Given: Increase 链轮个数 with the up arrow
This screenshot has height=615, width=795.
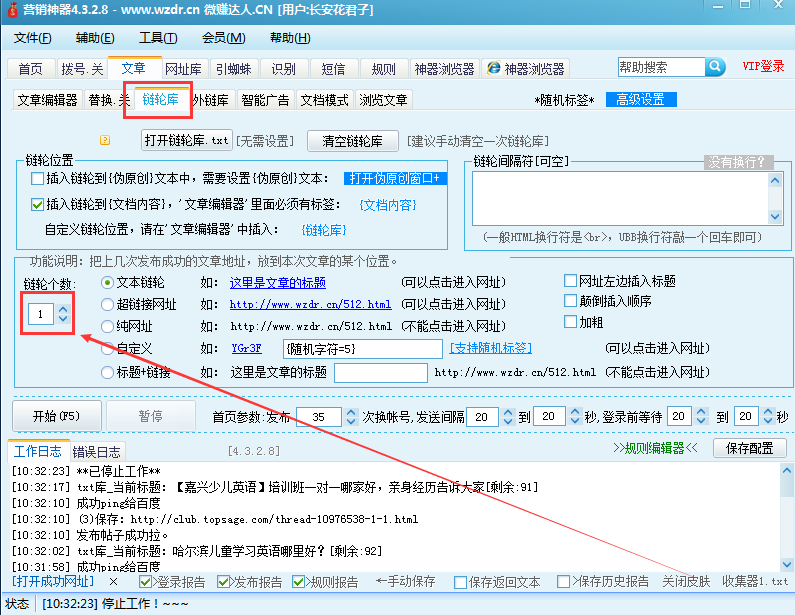Looking at the screenshot, I should click(63, 309).
